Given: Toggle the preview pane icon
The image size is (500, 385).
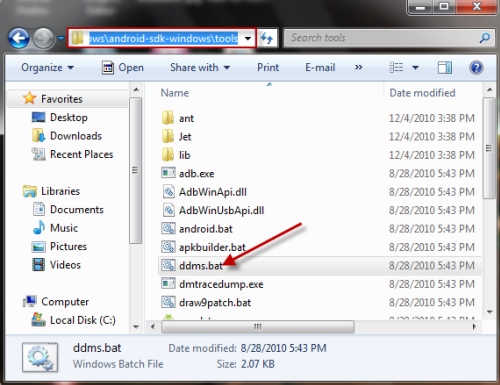Looking at the screenshot, I should coord(445,68).
